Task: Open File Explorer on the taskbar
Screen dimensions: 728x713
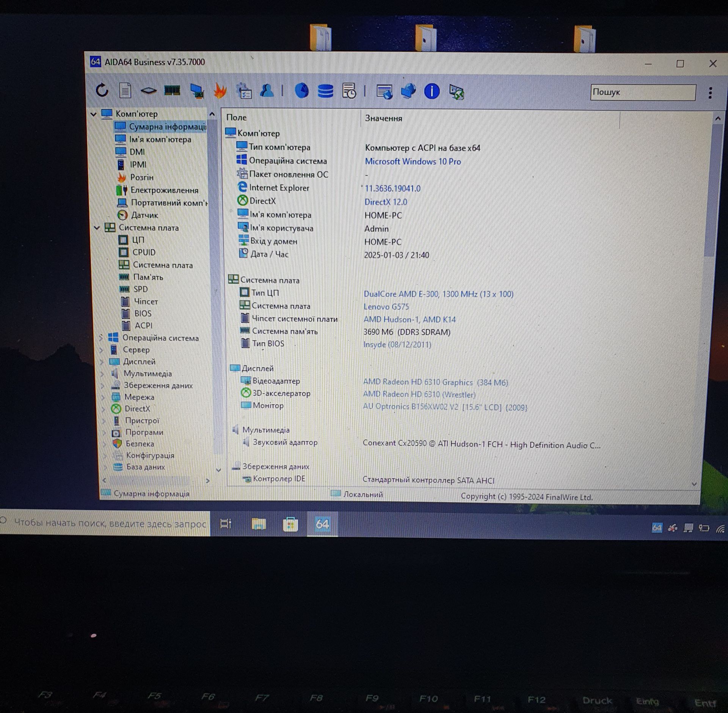Action: (x=259, y=524)
